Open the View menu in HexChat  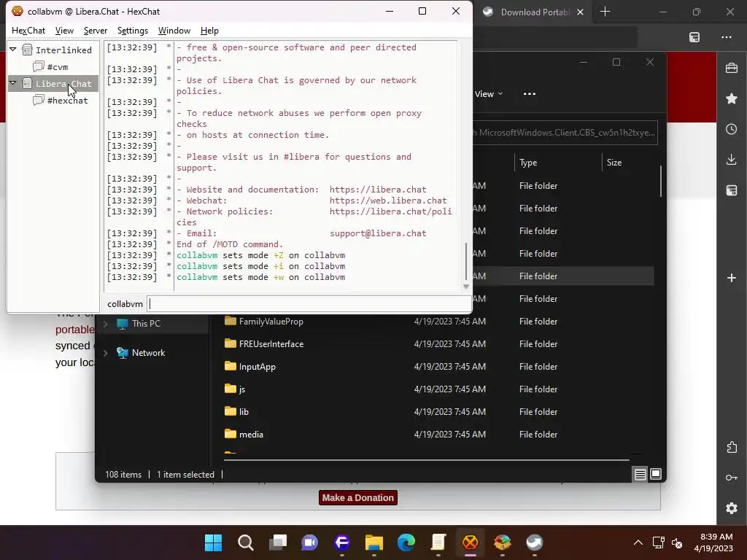pyautogui.click(x=64, y=31)
